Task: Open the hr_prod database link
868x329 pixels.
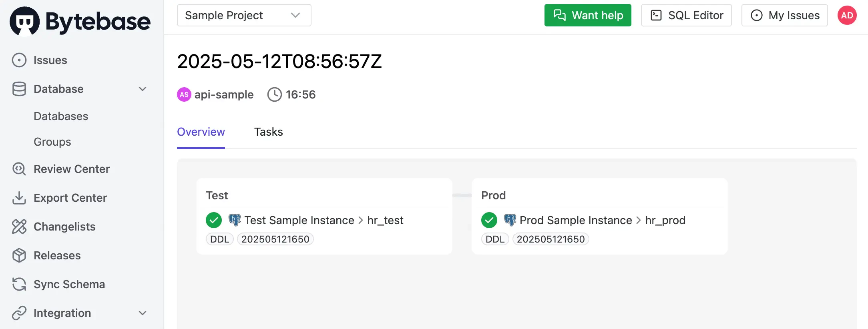Action: (x=665, y=220)
